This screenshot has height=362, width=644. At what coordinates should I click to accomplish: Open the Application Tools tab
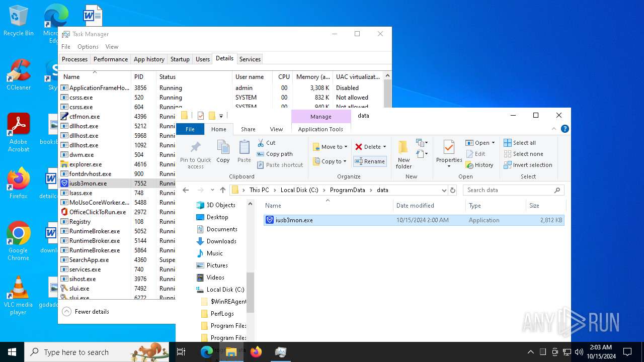coord(320,129)
